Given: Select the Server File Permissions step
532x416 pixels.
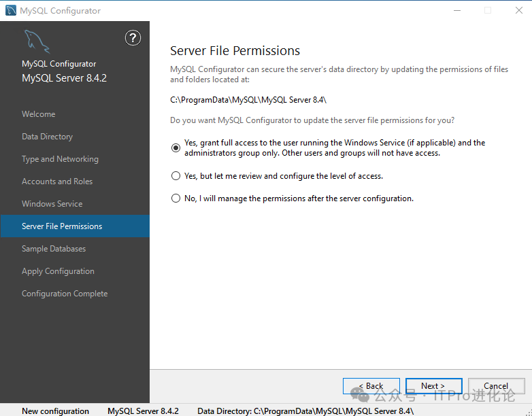Looking at the screenshot, I should pos(62,226).
